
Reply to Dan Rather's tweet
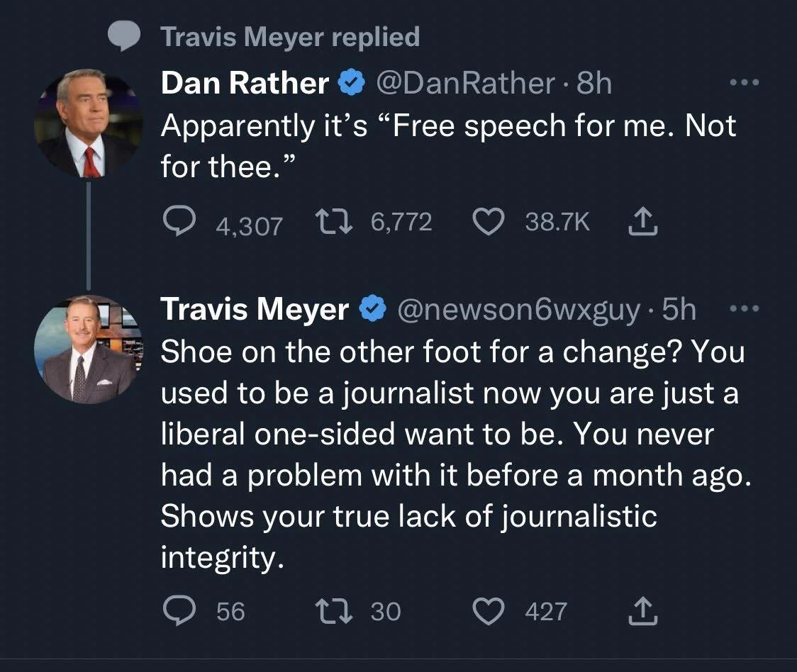click(179, 222)
